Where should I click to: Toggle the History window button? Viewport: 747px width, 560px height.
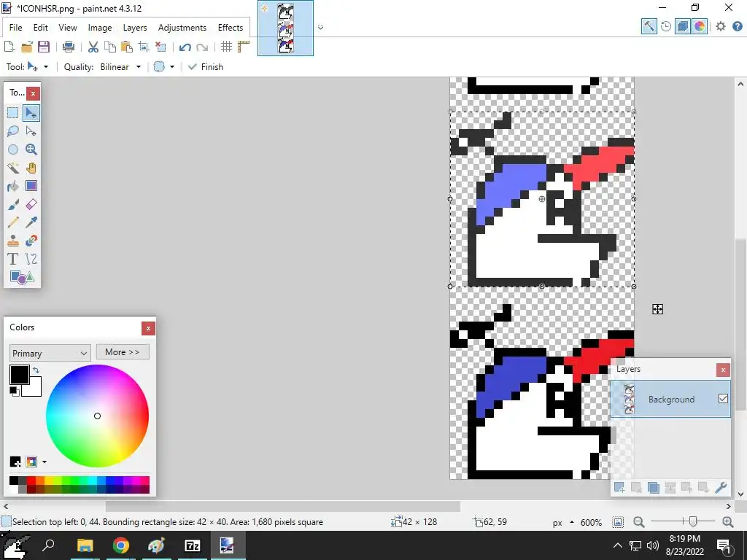(x=666, y=27)
